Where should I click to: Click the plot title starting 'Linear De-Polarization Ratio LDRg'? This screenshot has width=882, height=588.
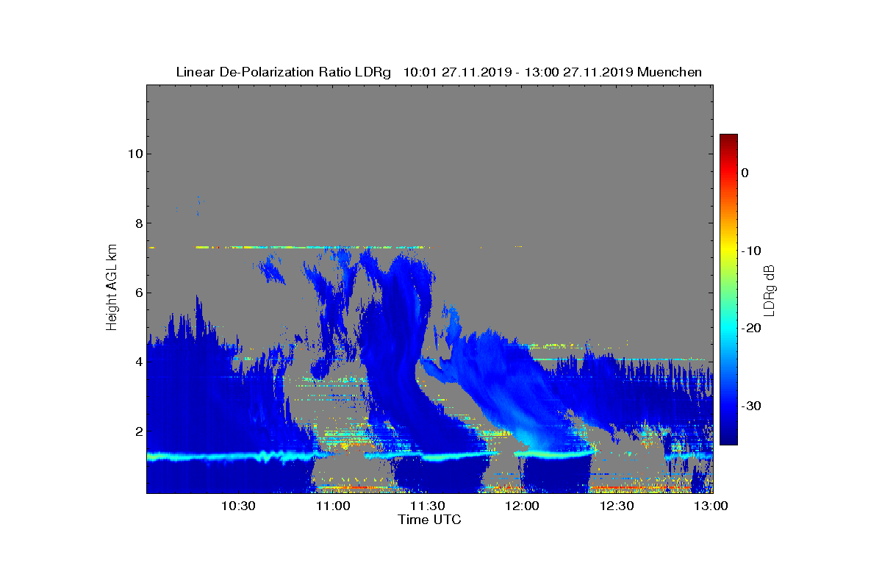[x=439, y=72]
